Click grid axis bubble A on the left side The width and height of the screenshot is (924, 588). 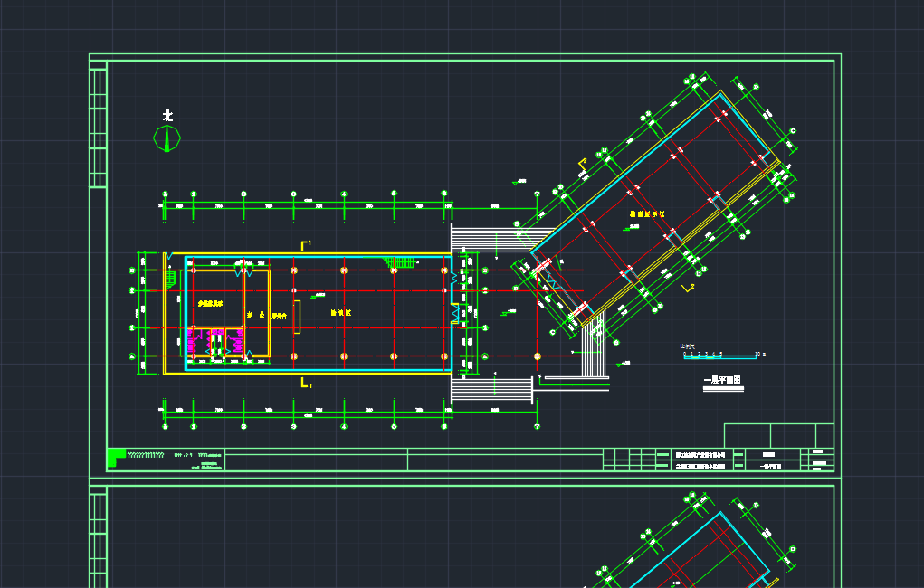pos(132,356)
